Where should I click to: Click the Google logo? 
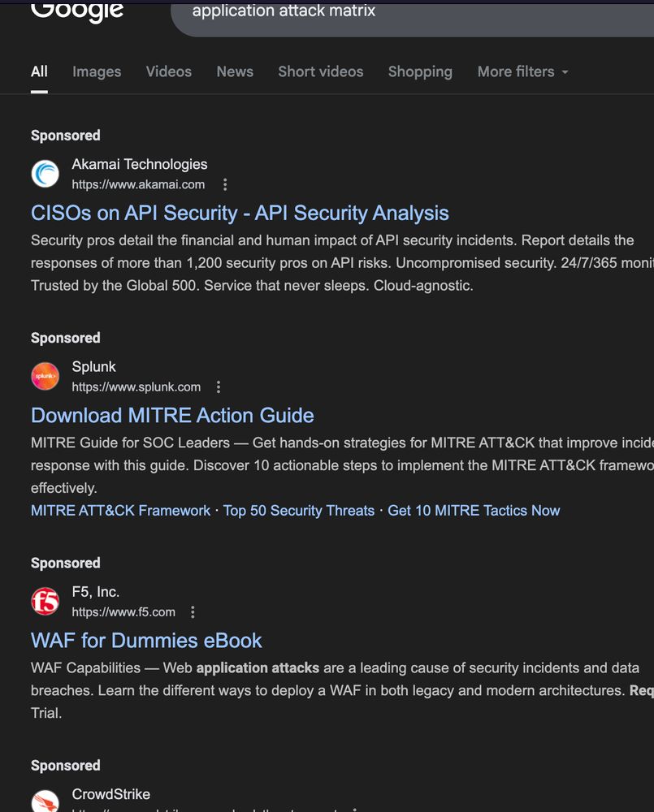pyautogui.click(x=77, y=11)
